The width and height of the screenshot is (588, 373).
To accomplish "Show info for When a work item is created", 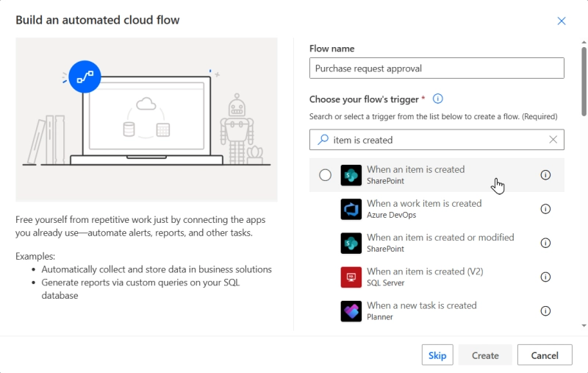I will tap(545, 209).
